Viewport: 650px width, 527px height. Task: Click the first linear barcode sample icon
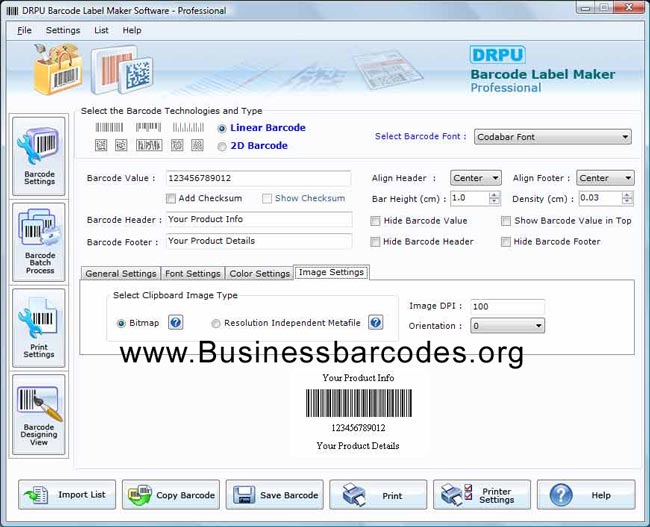point(109,127)
